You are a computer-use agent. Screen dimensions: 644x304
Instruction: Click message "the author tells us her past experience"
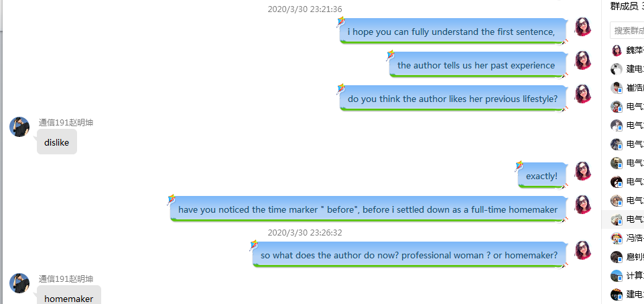pyautogui.click(x=476, y=65)
